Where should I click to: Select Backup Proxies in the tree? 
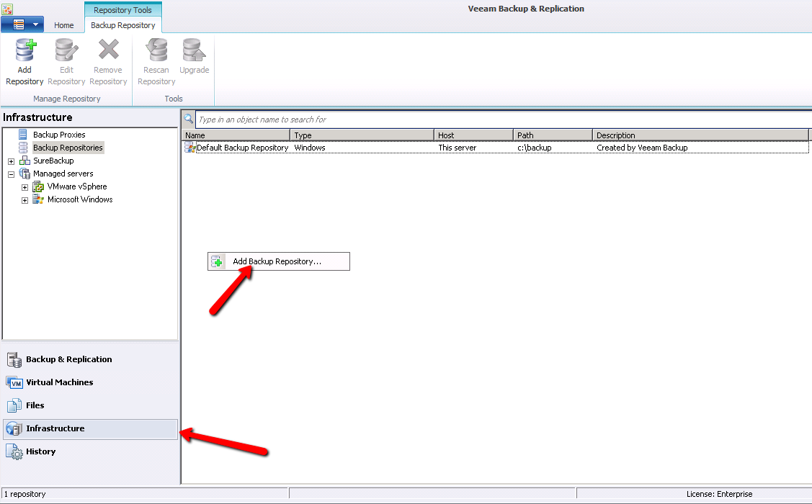click(59, 135)
